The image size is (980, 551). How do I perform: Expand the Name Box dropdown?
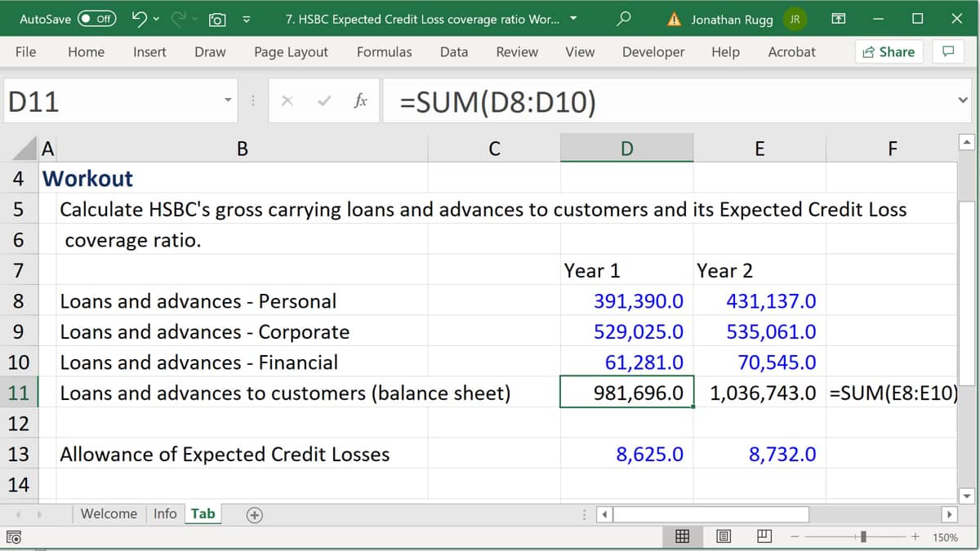click(x=228, y=102)
